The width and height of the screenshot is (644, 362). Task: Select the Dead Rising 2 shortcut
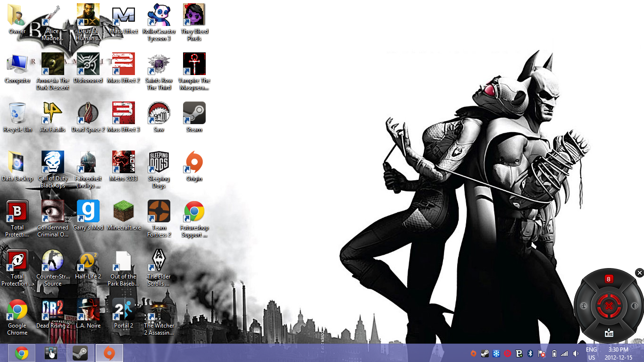(53, 314)
